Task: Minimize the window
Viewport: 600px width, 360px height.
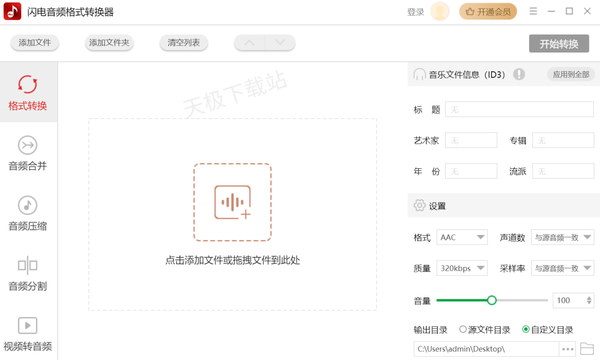Action: click(551, 11)
